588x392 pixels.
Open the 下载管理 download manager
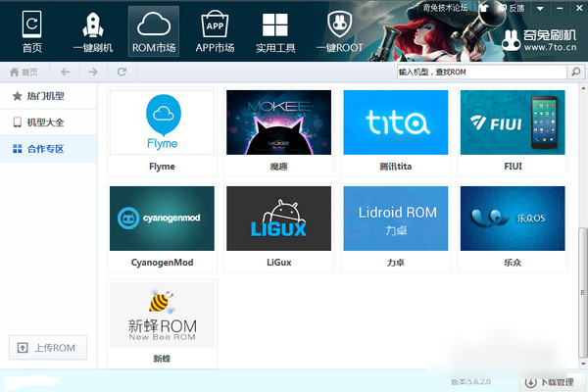tap(549, 382)
